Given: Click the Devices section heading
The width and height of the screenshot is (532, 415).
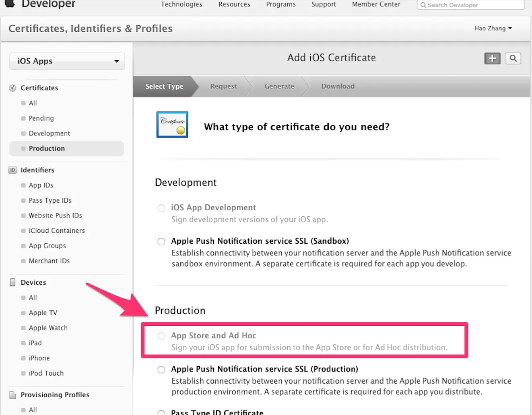Looking at the screenshot, I should pos(33,282).
